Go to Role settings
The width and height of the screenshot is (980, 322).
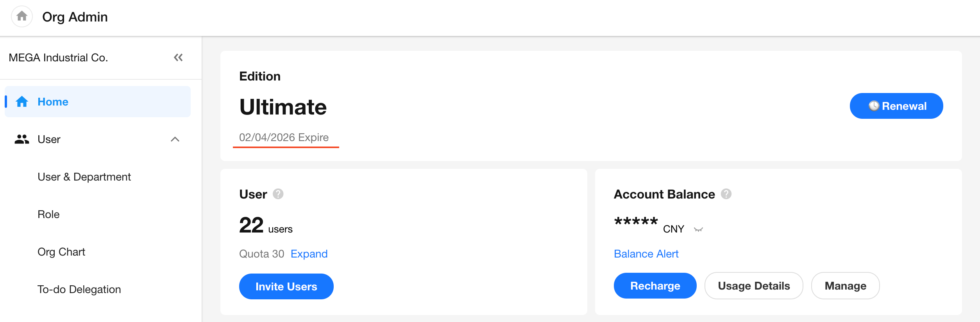[x=48, y=215]
